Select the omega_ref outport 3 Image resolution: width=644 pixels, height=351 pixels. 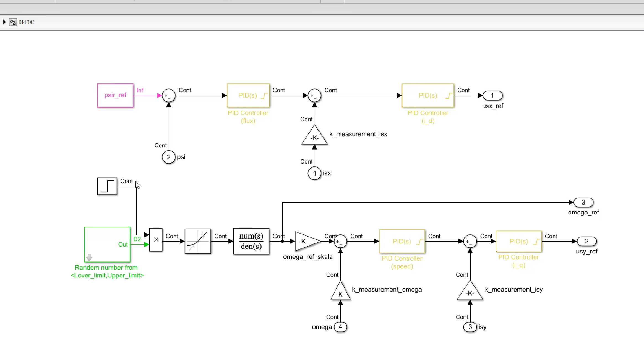(583, 202)
